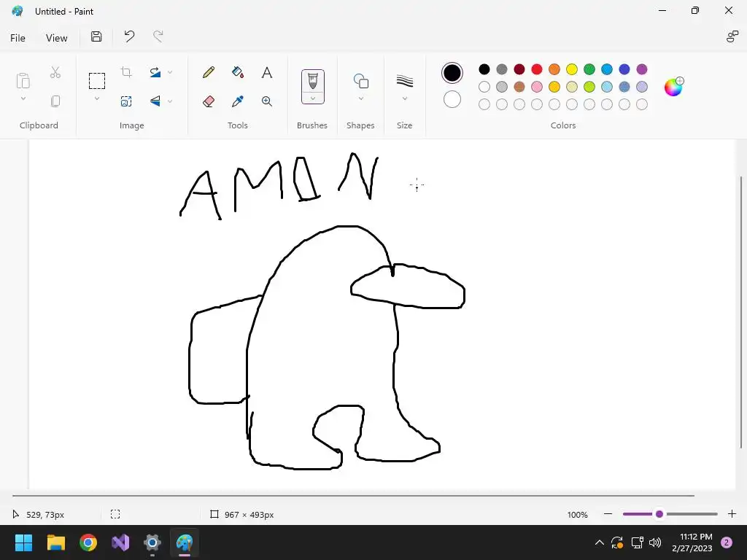Select Color 2 white swatch
Screen dimensions: 747x560
tap(452, 99)
